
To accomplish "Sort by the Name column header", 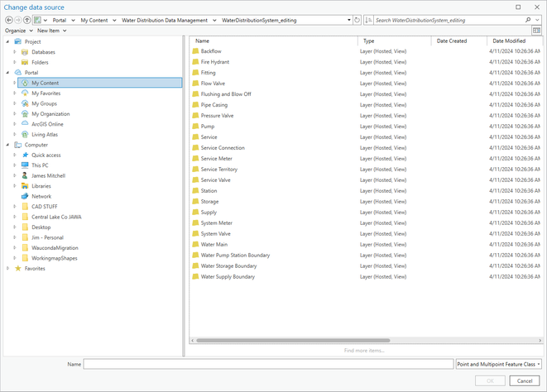I will point(274,41).
